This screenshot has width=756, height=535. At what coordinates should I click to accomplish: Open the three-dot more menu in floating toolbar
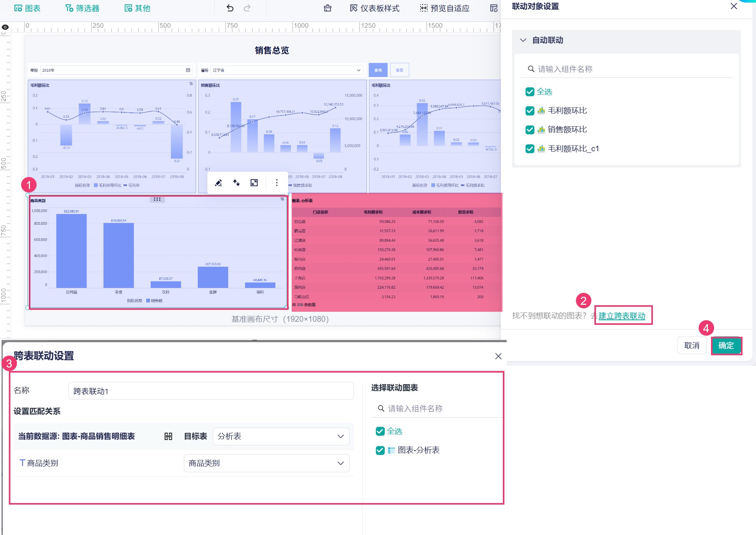pos(277,182)
